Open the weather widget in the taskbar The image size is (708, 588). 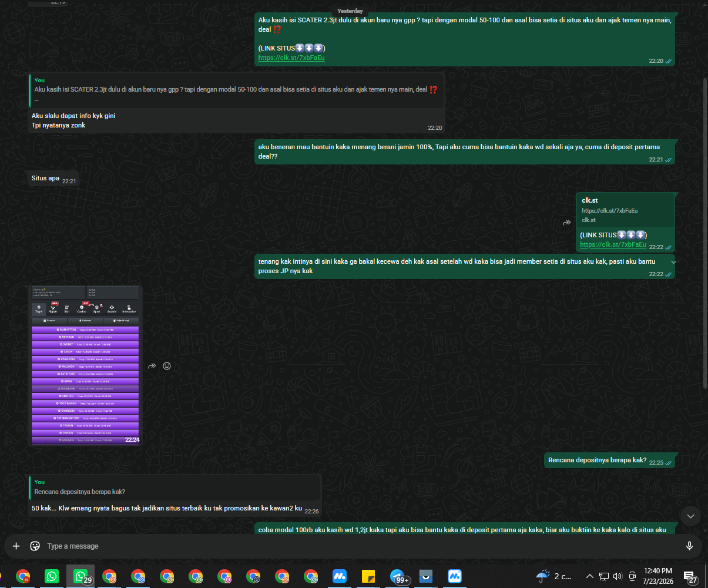554,576
